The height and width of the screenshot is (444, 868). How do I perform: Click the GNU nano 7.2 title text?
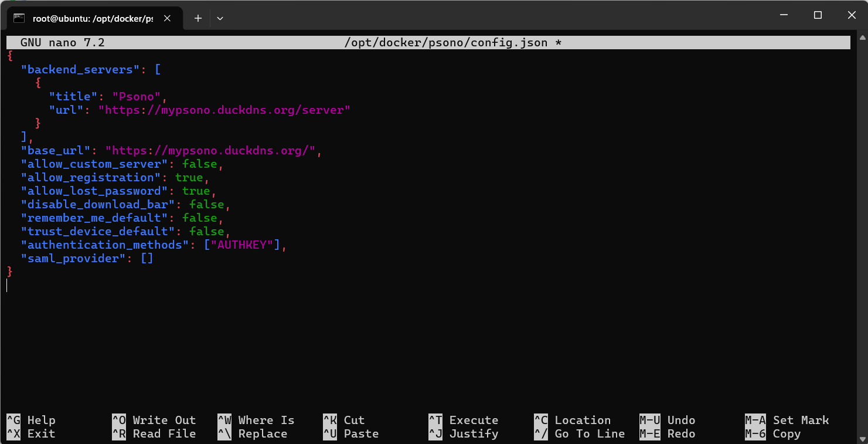[x=63, y=42]
